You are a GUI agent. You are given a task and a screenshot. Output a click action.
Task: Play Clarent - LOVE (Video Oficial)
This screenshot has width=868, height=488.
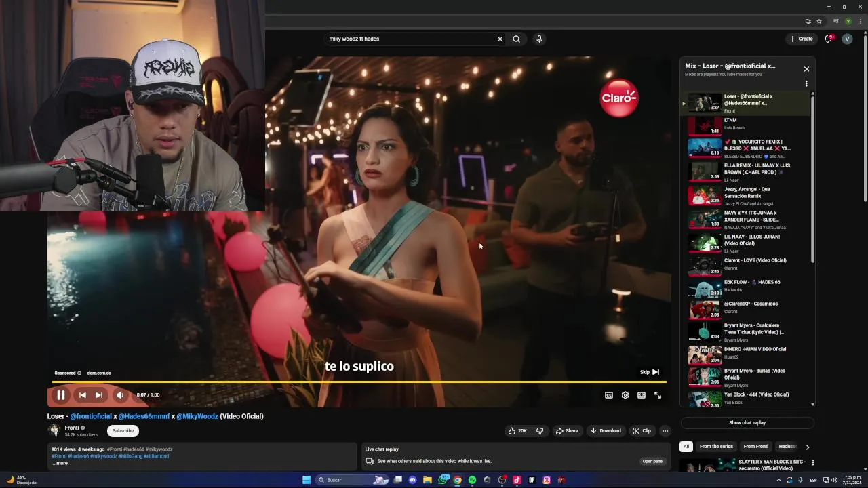745,265
